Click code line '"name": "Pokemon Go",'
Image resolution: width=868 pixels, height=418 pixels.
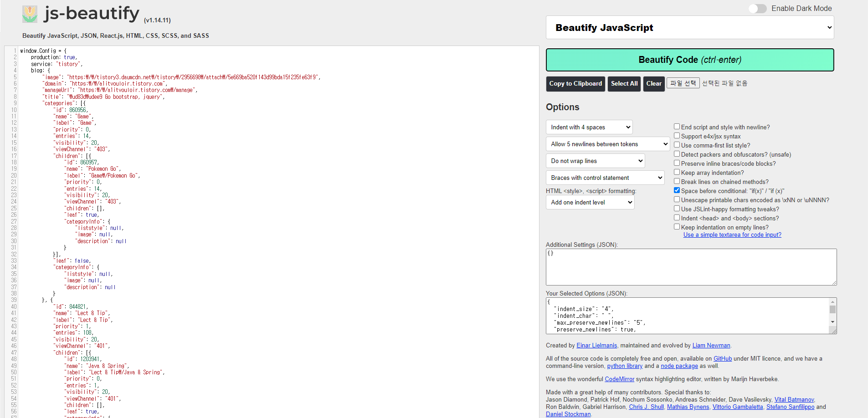click(x=93, y=169)
